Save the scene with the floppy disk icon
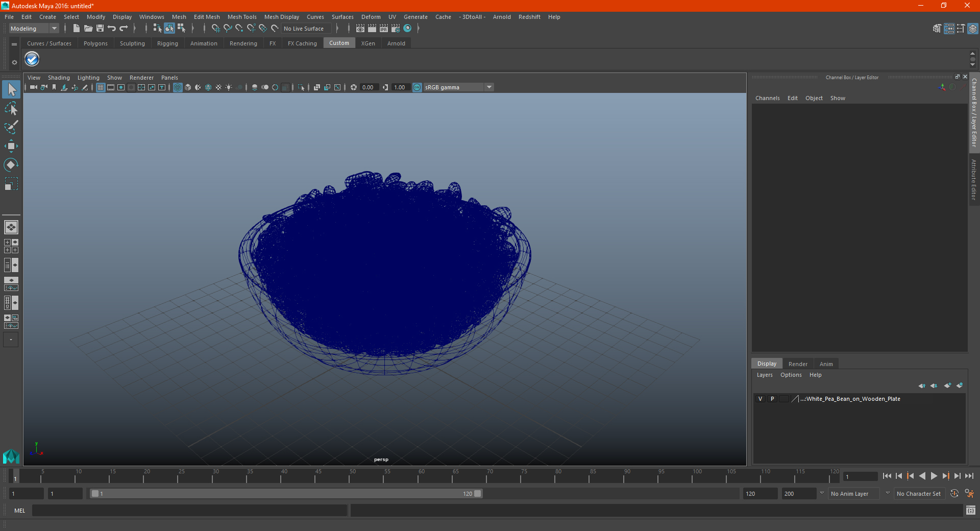 [x=100, y=29]
